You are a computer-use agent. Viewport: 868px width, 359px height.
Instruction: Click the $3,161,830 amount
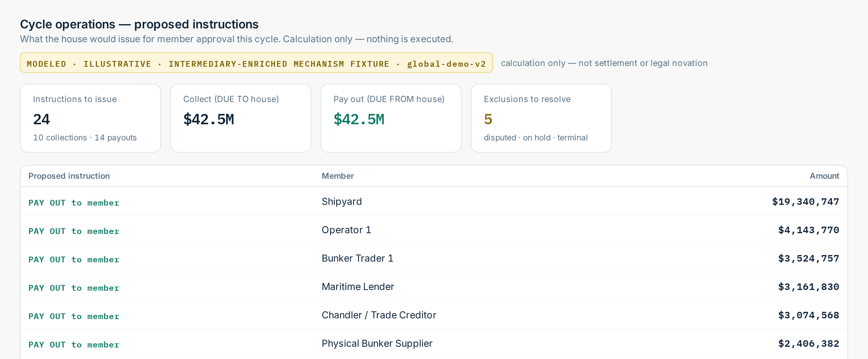click(x=809, y=287)
